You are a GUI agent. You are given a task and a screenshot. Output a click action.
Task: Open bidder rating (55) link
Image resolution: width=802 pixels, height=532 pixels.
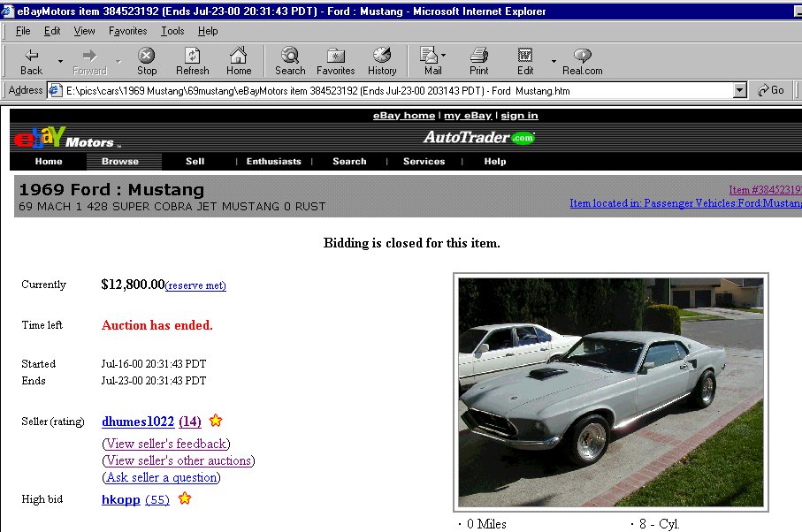[157, 499]
